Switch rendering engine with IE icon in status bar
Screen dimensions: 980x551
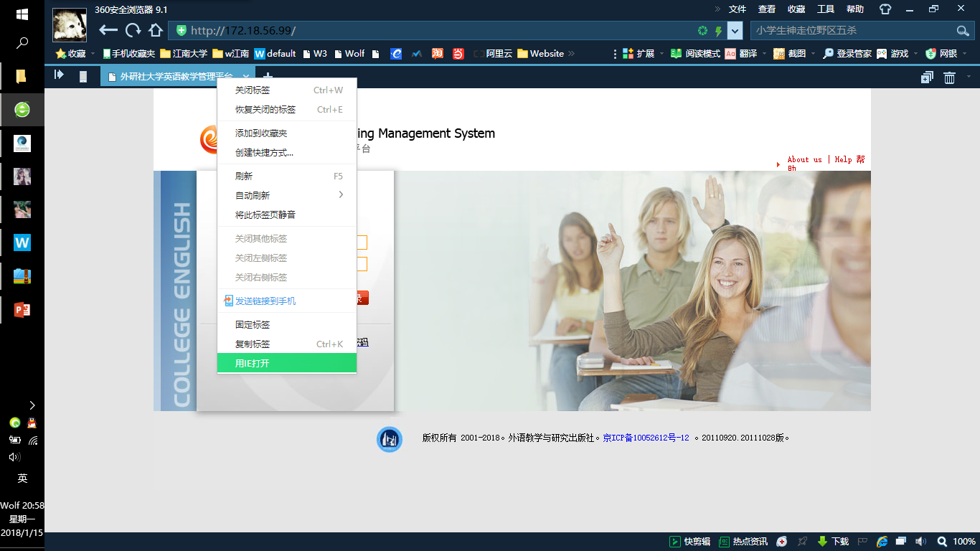882,542
